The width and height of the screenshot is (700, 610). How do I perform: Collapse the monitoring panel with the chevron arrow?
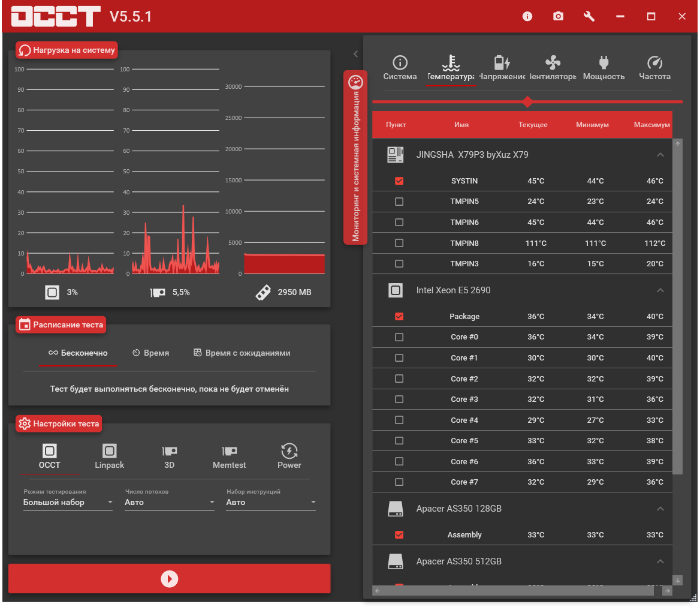click(356, 54)
